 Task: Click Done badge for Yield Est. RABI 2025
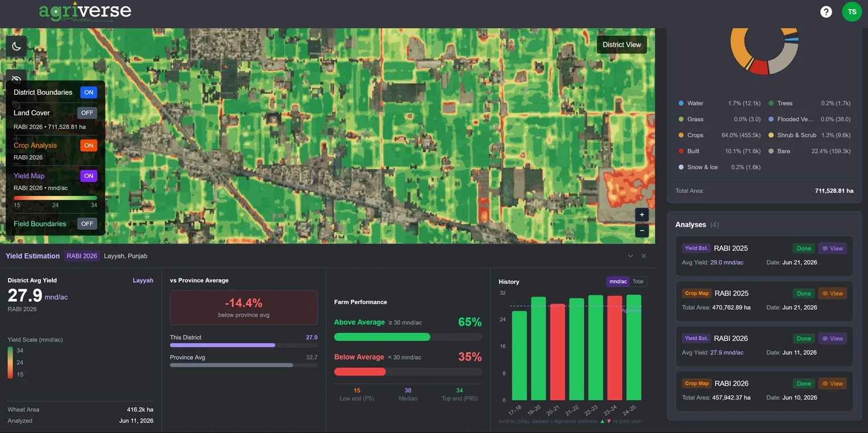[x=804, y=248]
